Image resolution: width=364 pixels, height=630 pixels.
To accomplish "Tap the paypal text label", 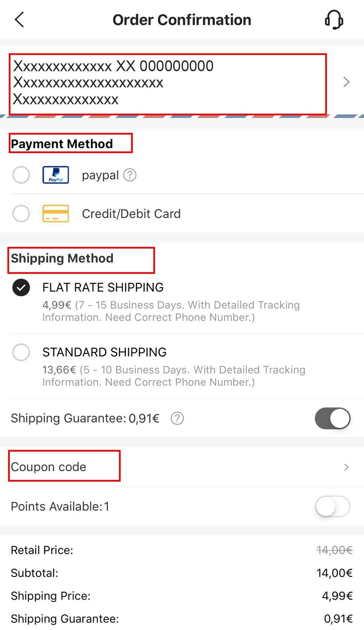I will click(100, 175).
